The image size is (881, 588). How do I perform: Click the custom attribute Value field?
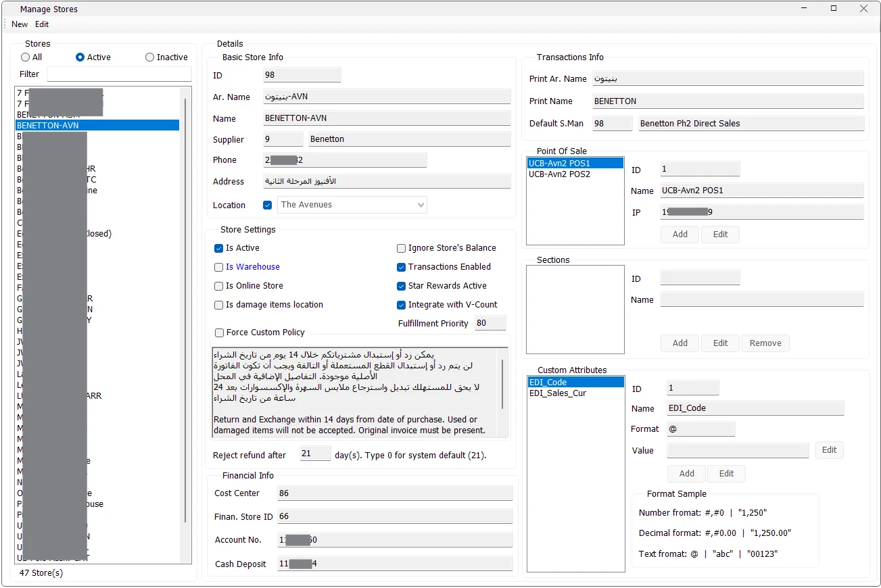click(738, 451)
